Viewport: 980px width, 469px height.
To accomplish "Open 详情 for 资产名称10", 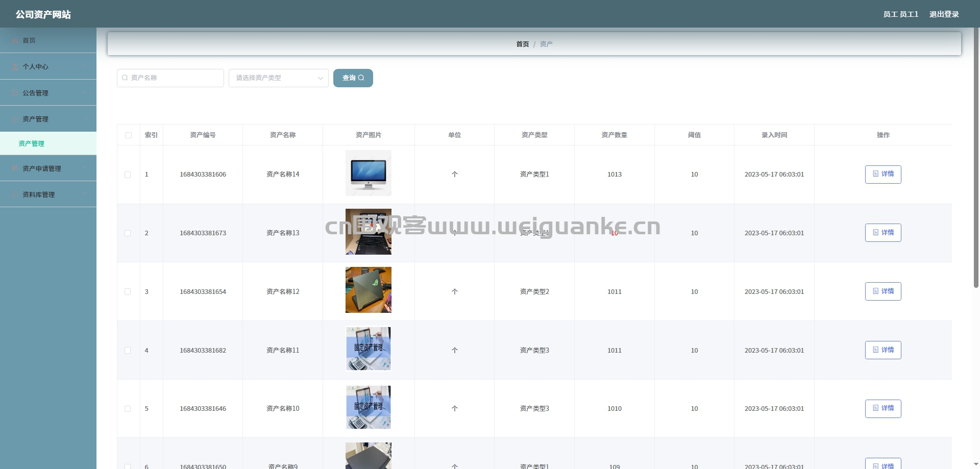I will [x=883, y=408].
